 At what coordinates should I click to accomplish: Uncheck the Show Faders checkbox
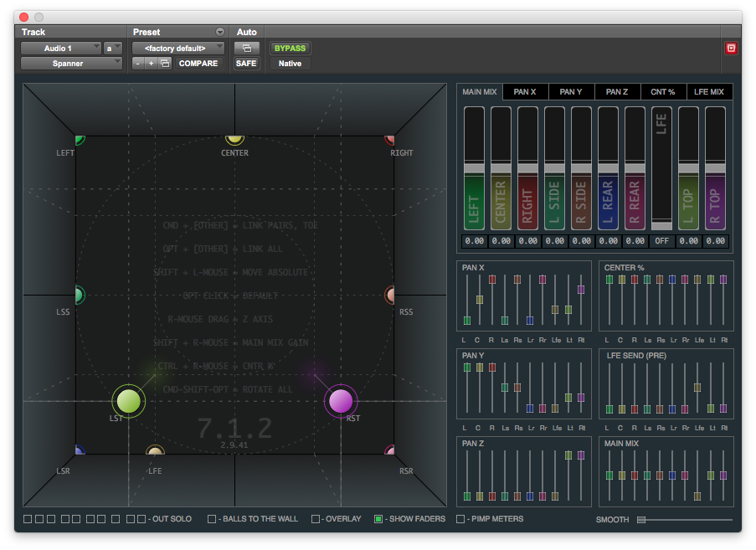coord(378,519)
